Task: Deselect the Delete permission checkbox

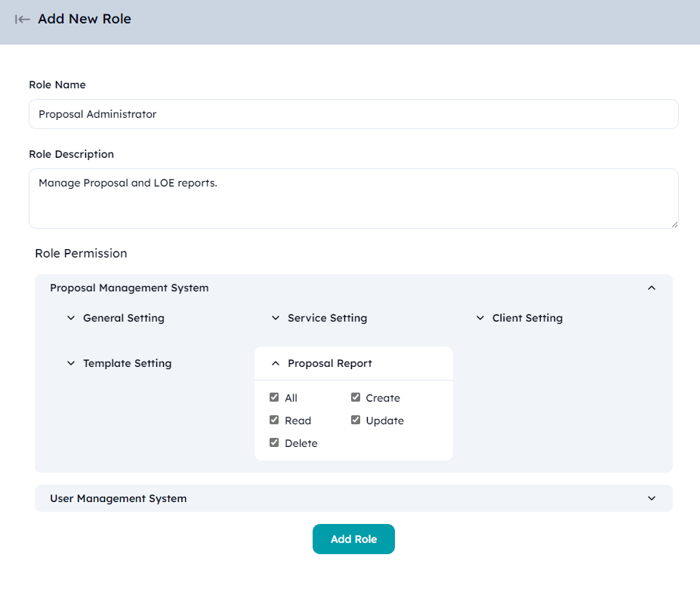Action: [274, 442]
